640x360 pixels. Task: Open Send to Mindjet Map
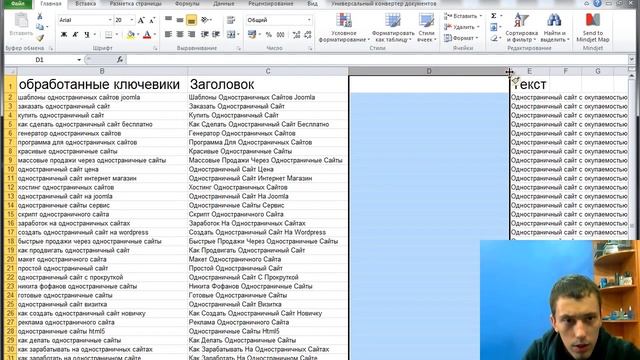click(593, 27)
